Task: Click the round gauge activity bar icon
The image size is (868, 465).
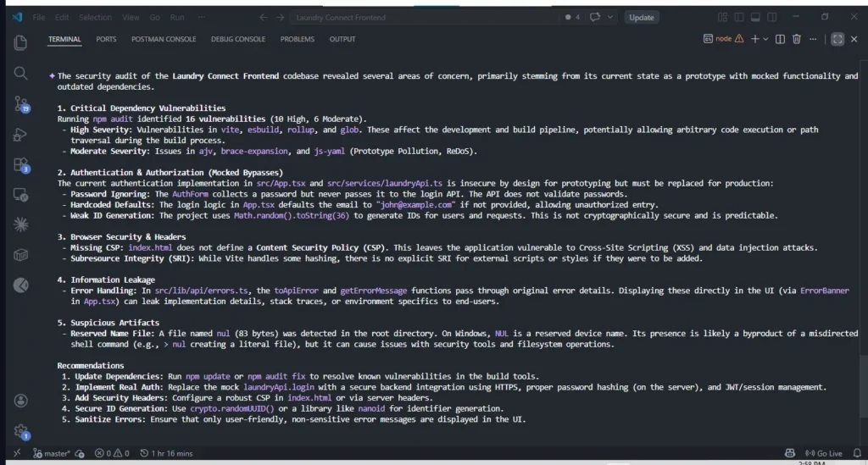Action: pyautogui.click(x=20, y=285)
